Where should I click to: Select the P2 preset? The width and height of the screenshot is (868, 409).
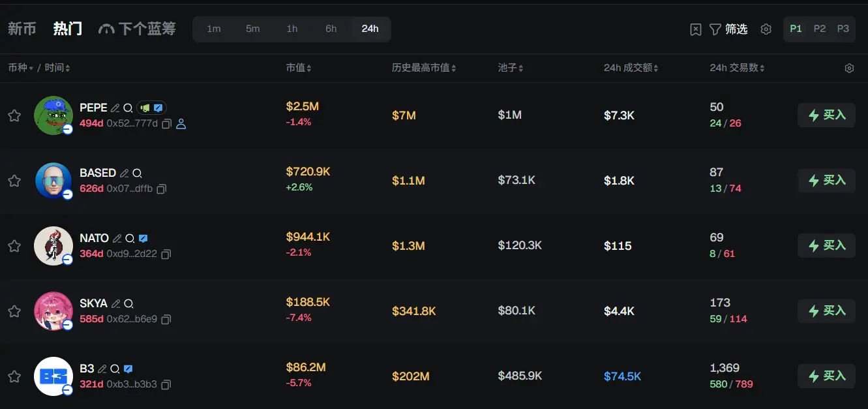point(820,29)
